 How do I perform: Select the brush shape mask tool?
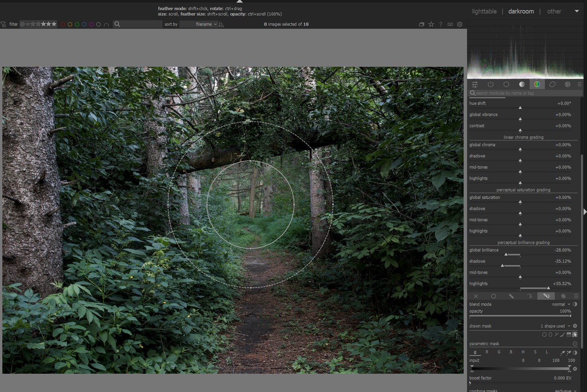click(563, 335)
